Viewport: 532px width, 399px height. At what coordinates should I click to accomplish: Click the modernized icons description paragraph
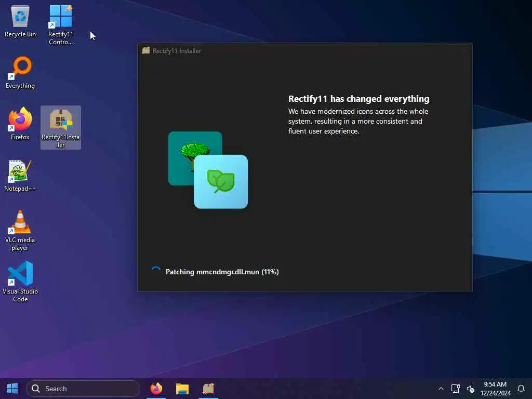tap(358, 121)
